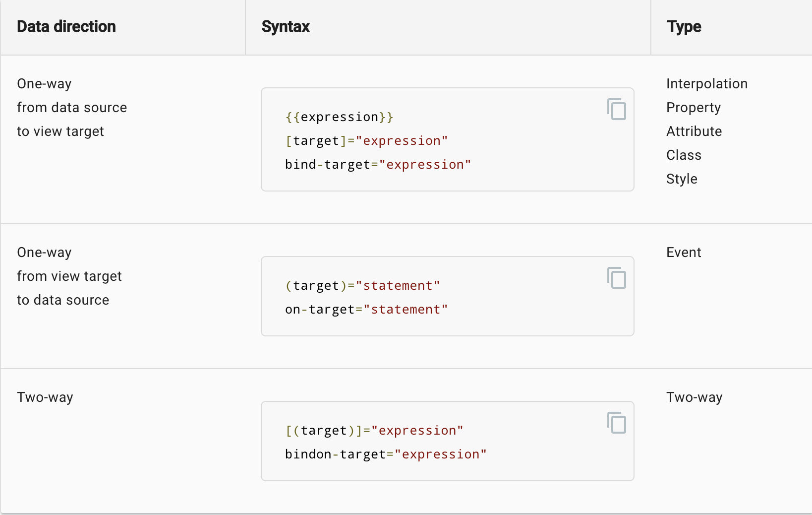
Task: Click the [(target)]="expression" code line
Action: 374,431
